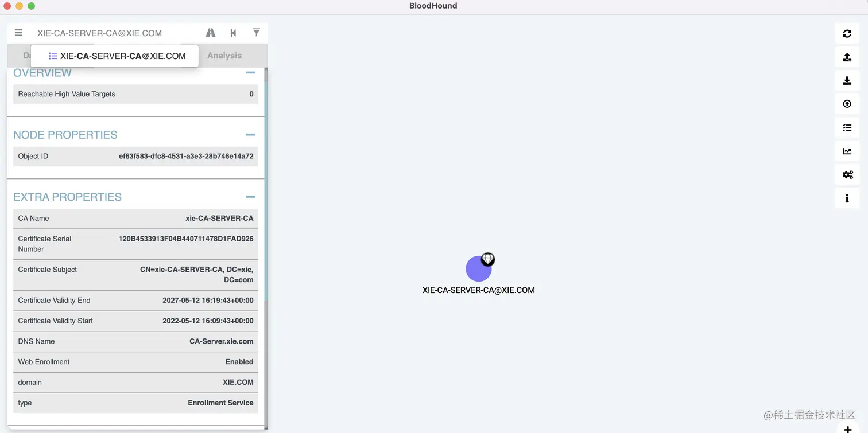Click the domain value XIE.COM
The width and height of the screenshot is (868, 433).
click(238, 383)
